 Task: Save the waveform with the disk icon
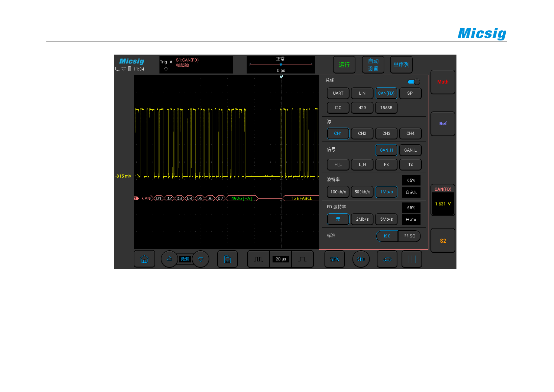pyautogui.click(x=227, y=259)
